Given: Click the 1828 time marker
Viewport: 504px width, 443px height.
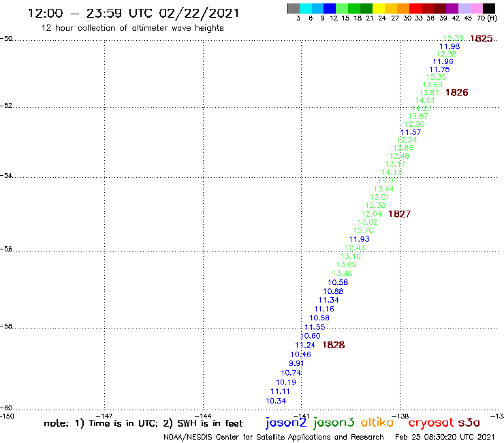Looking at the screenshot, I should tap(334, 345).
